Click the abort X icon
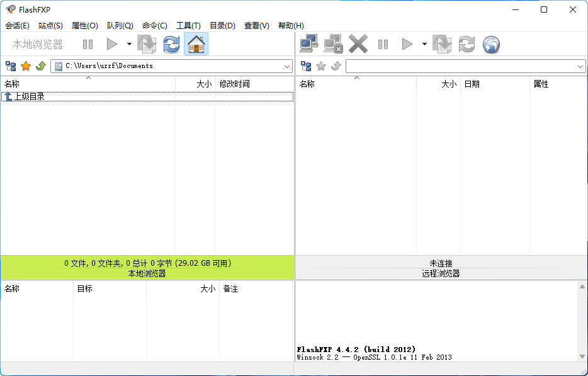The image size is (588, 376). click(x=358, y=44)
